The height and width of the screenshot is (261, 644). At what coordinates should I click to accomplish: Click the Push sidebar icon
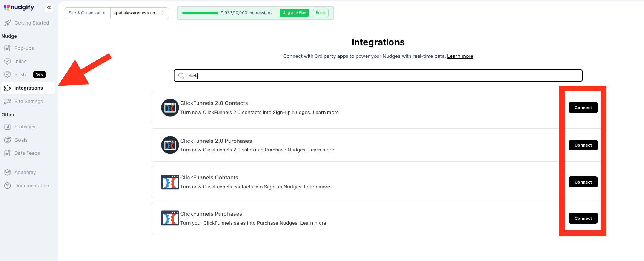[x=7, y=75]
